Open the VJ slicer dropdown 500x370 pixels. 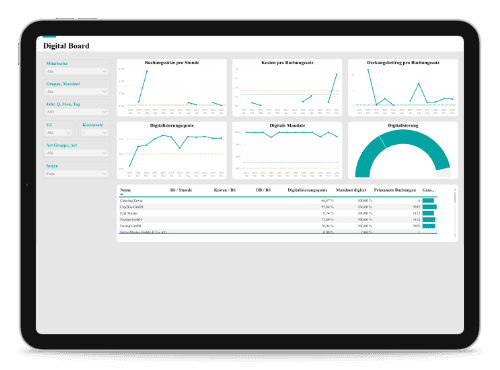[x=59, y=133]
